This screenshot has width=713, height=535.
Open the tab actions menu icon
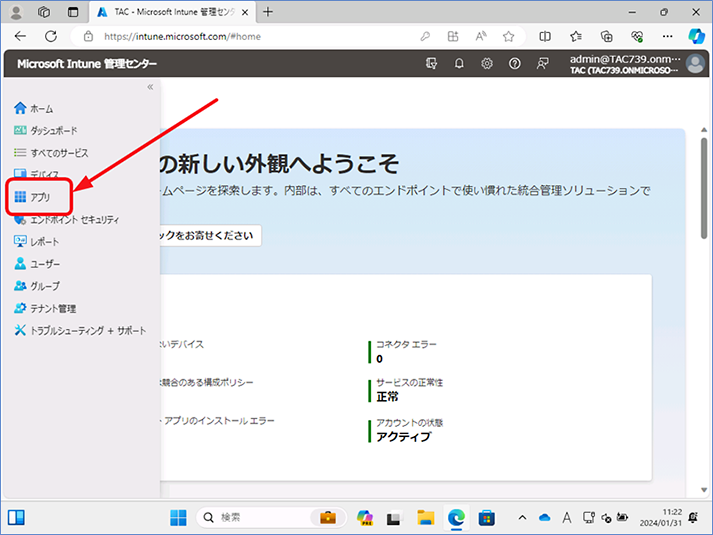click(73, 12)
